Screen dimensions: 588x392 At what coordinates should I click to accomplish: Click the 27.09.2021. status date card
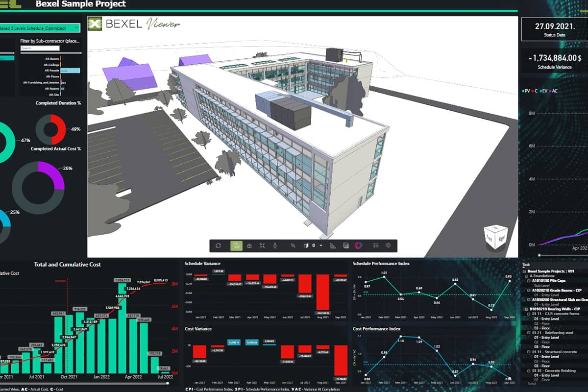coord(554,30)
